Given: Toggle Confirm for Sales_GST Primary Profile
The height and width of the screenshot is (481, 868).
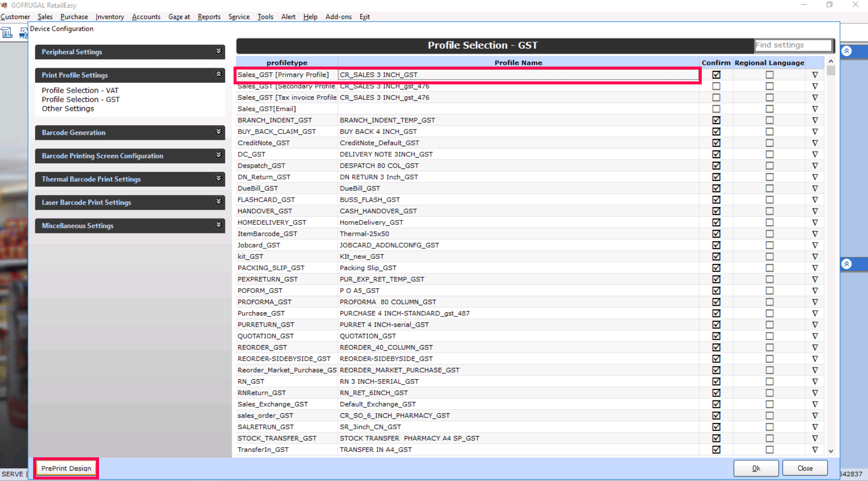Looking at the screenshot, I should click(716, 75).
